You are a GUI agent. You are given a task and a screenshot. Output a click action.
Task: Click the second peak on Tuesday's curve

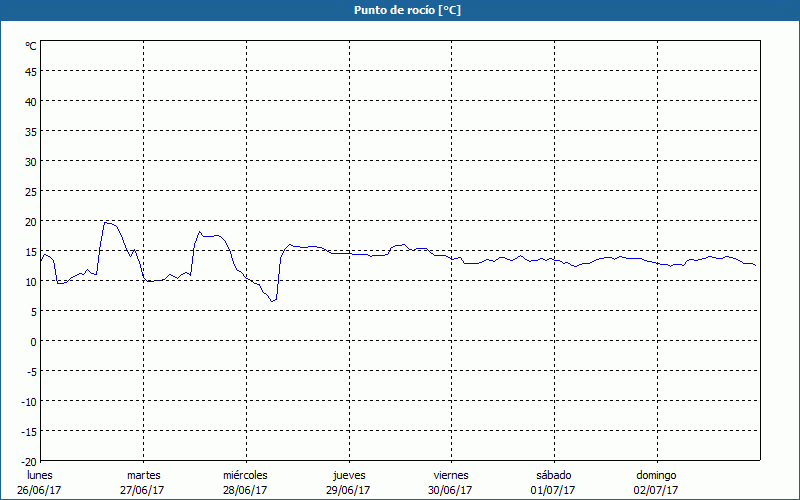click(199, 232)
